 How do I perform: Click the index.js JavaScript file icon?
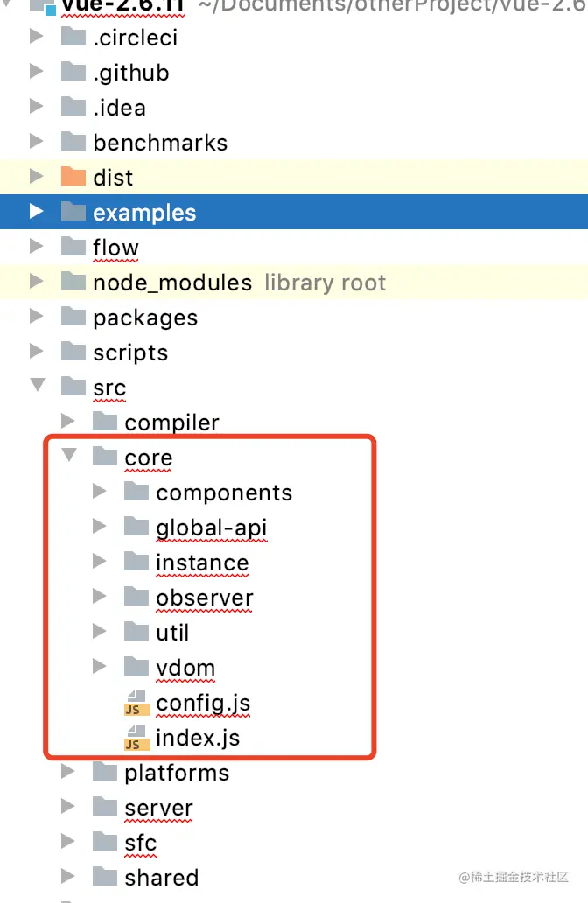click(x=136, y=738)
